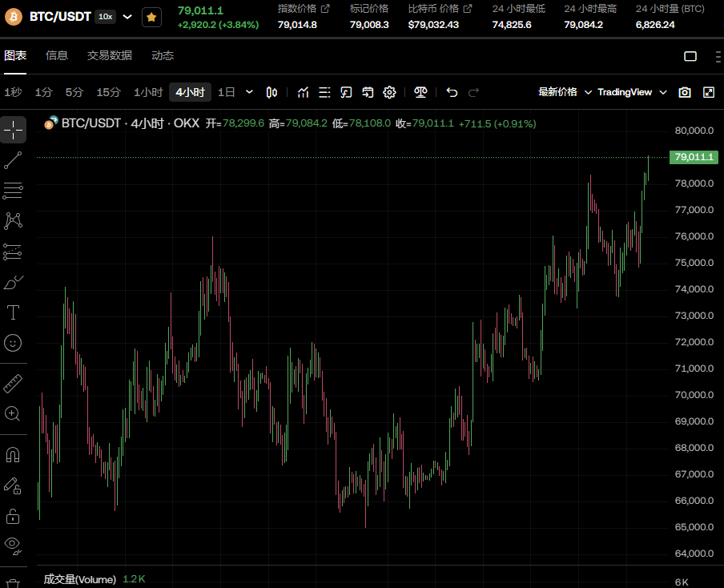
Task: Click the 79,011.1 price label on axis
Action: coord(694,157)
